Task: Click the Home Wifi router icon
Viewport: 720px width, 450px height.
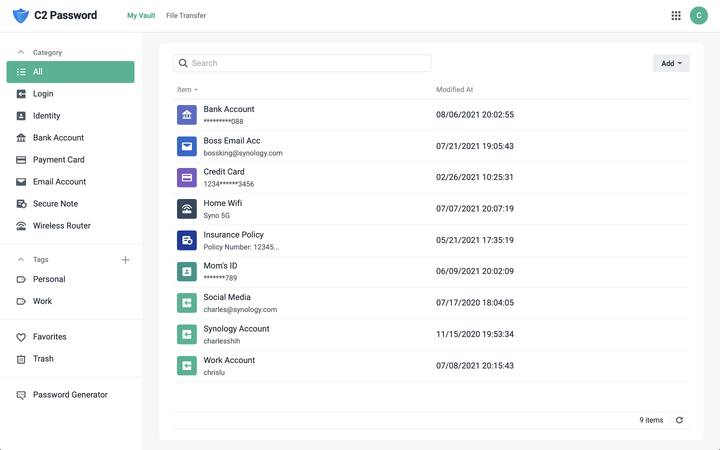Action: point(186,209)
